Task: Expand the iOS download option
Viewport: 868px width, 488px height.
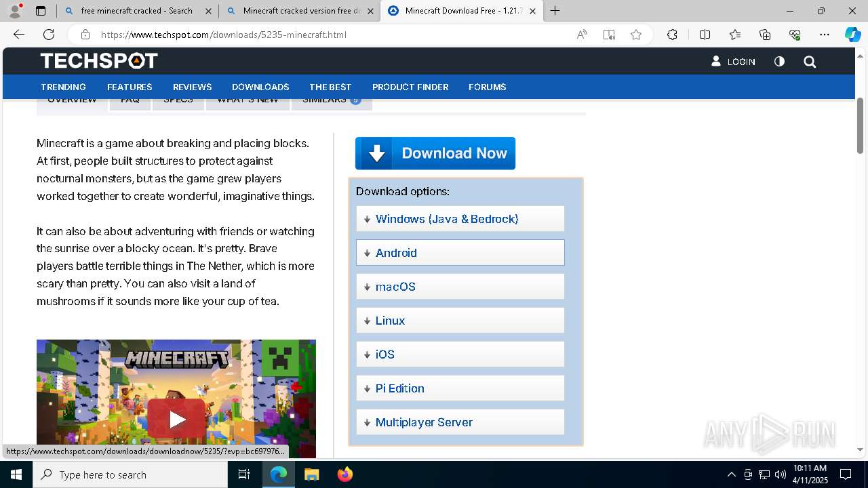Action: tap(460, 354)
